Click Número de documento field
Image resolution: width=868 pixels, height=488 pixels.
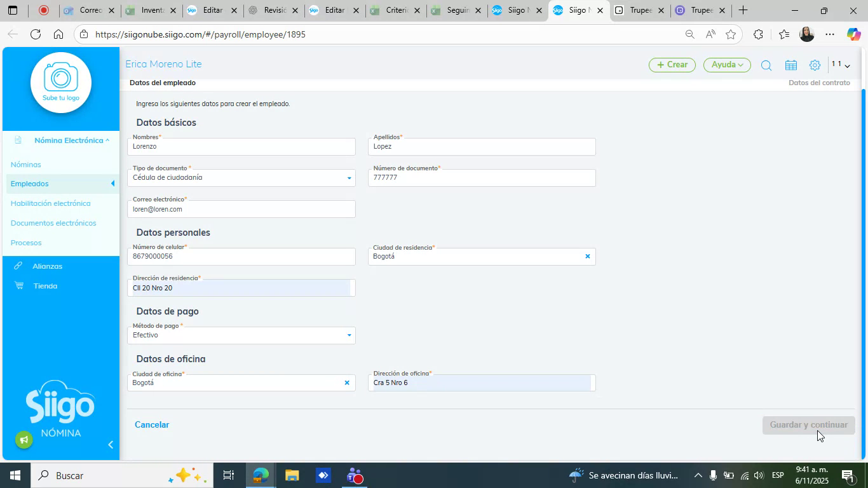[482, 178]
